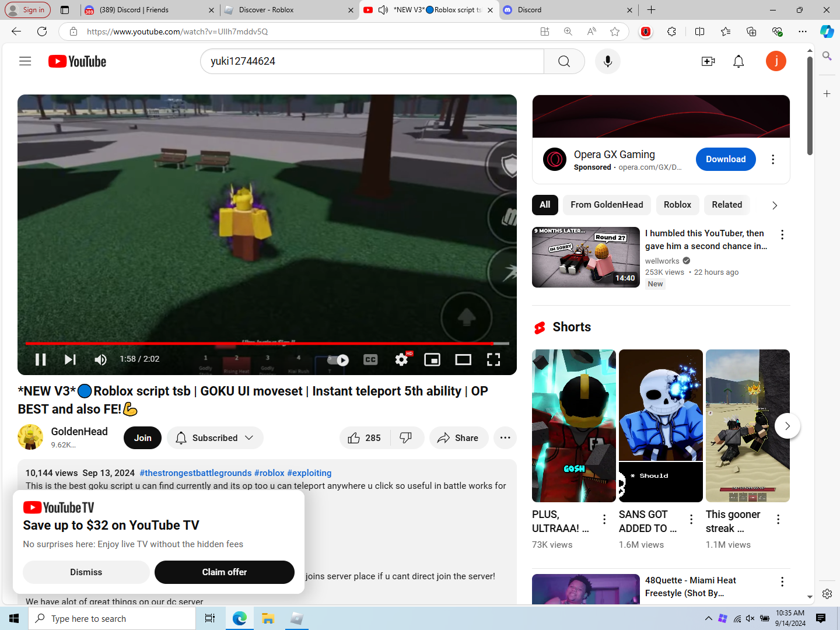Open YouTube notifications bell

738,61
